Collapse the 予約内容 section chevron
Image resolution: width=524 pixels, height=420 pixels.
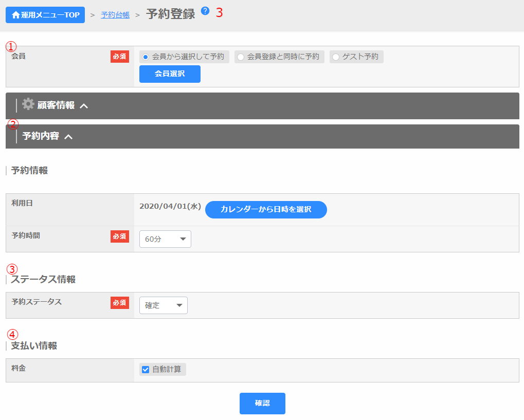[68, 137]
